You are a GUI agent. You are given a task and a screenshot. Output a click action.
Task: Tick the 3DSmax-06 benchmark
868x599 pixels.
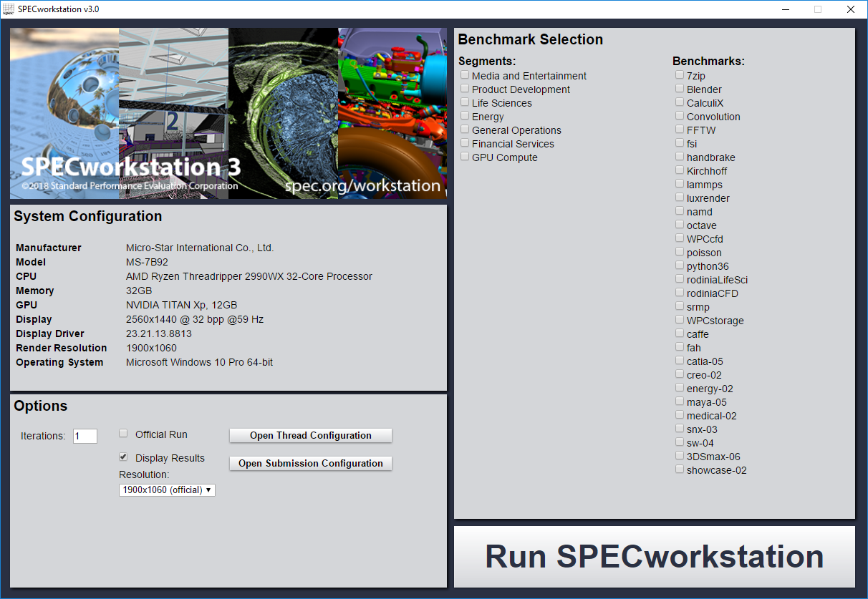[x=680, y=455]
